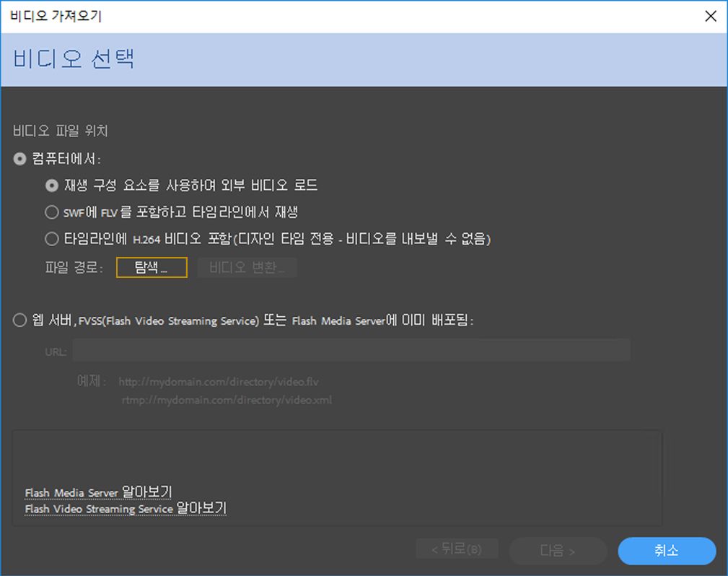Choose "재생 구성 요소를 사용하여 외부 비디오 로드" option
The height and width of the screenshot is (576, 728).
[51, 186]
